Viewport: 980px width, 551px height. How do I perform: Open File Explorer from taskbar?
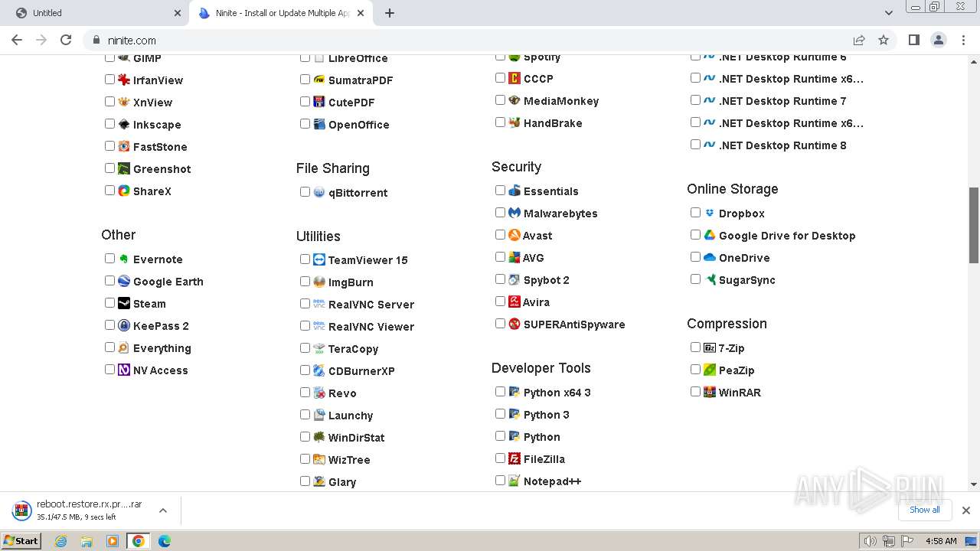(x=87, y=541)
